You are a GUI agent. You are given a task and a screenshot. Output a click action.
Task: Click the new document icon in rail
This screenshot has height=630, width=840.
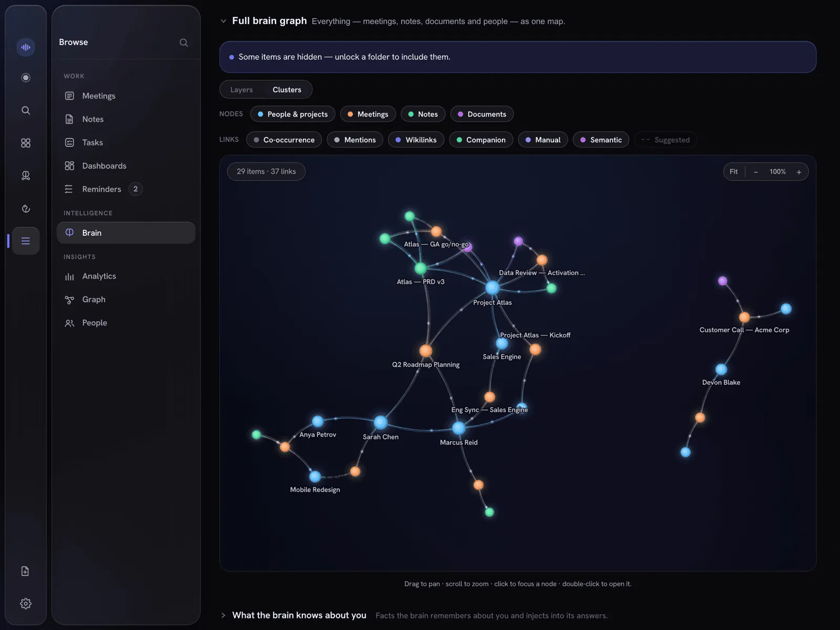(25, 571)
